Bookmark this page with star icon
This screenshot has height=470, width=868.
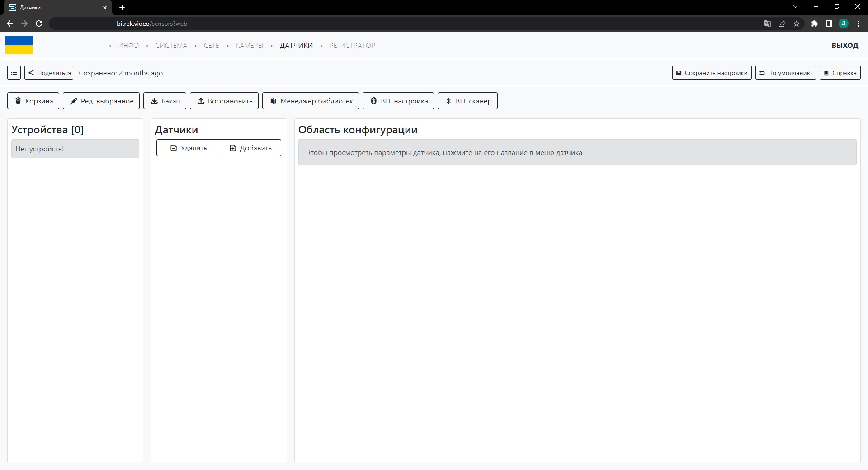point(796,23)
